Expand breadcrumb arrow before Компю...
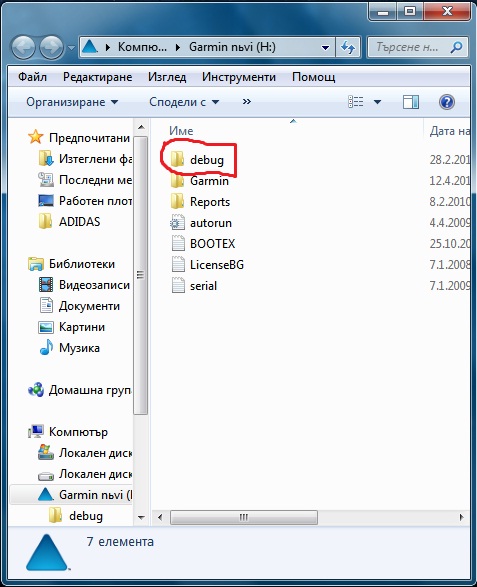This screenshot has height=587, width=477. pyautogui.click(x=108, y=48)
